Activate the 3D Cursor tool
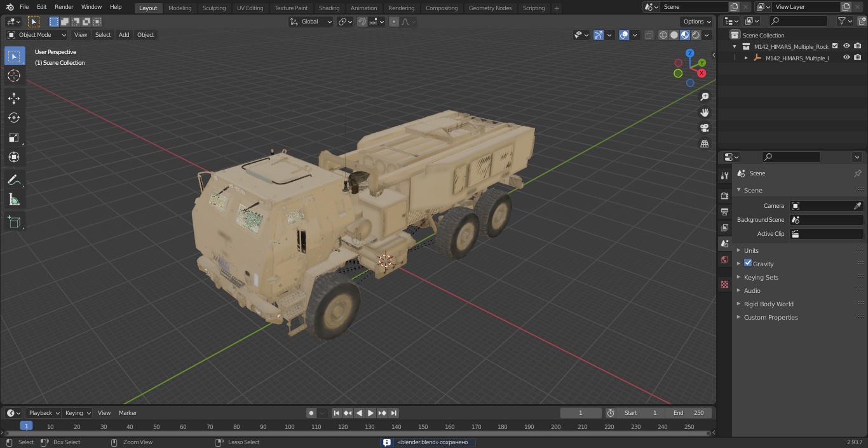 pos(15,76)
